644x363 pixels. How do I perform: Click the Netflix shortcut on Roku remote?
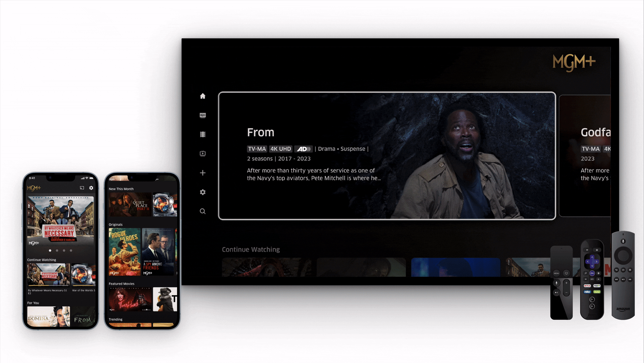pyautogui.click(x=587, y=286)
